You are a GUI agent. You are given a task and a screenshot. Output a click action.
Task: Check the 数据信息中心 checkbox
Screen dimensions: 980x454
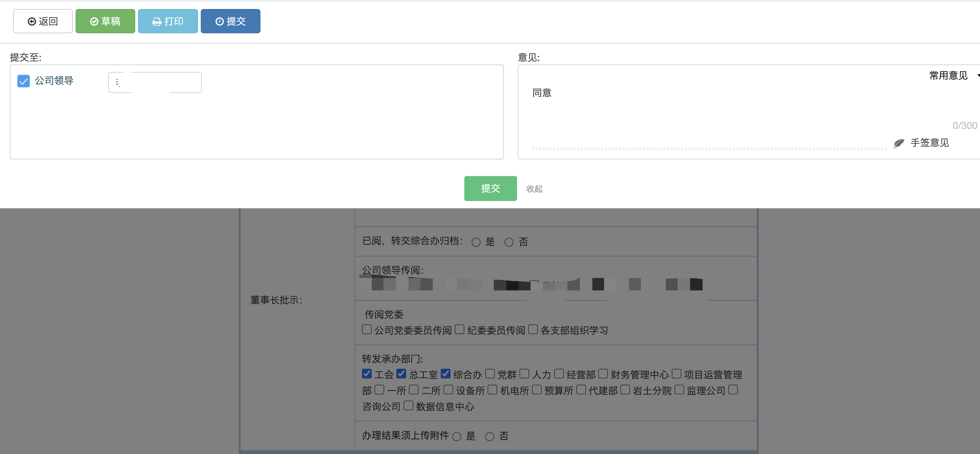coord(408,406)
